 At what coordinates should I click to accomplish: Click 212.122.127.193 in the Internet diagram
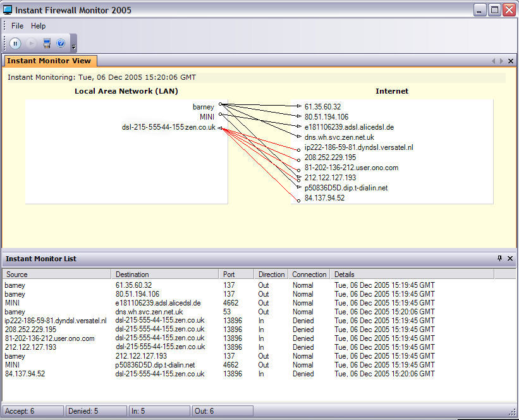click(331, 178)
